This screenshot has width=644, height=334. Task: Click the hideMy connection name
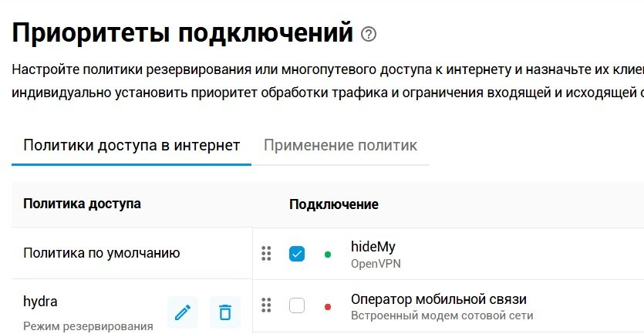click(373, 247)
